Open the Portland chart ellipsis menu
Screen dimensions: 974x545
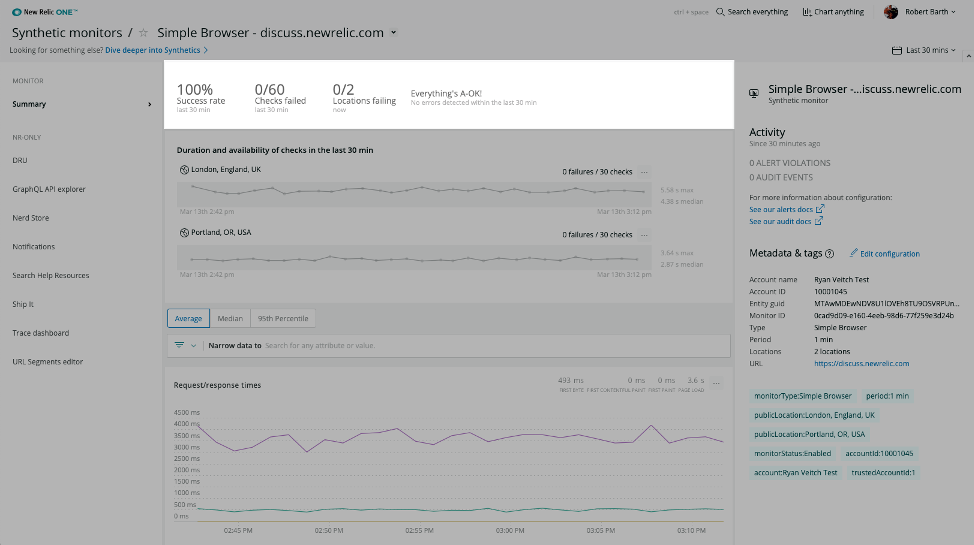644,235
